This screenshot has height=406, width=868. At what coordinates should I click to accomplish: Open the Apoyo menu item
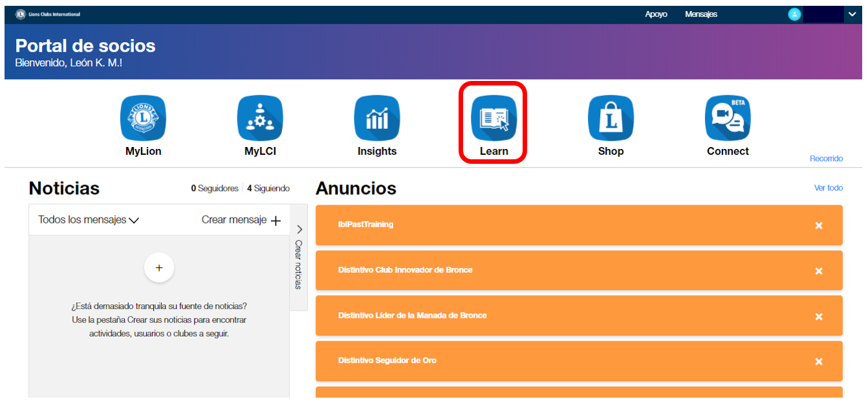tap(656, 14)
